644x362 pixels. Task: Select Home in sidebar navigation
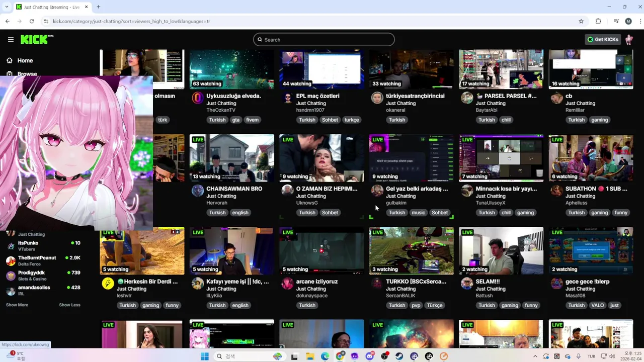click(x=25, y=60)
